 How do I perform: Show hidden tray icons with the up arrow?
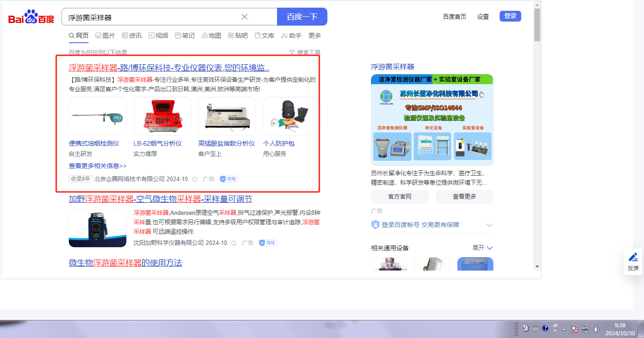point(563,329)
